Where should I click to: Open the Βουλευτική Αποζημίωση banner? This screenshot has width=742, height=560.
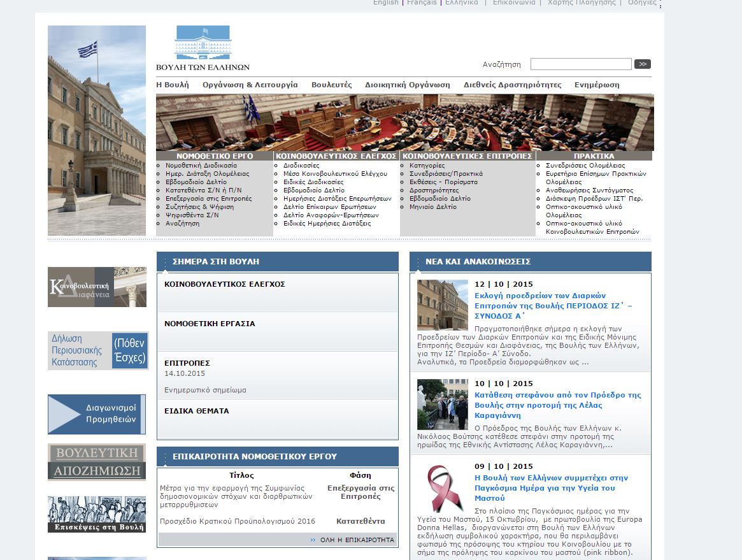click(97, 462)
